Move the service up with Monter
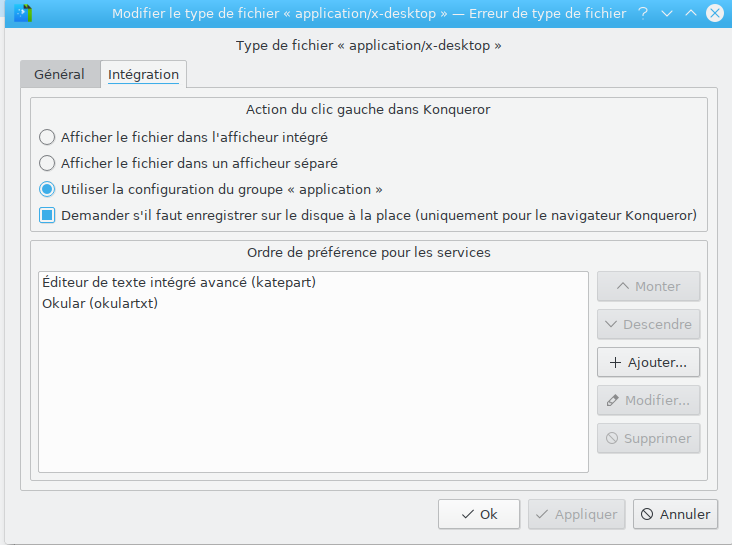Image resolution: width=732 pixels, height=545 pixels. [x=648, y=286]
